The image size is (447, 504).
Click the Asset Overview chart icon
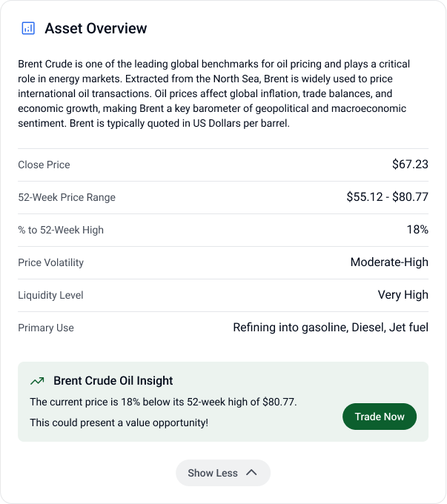click(28, 28)
